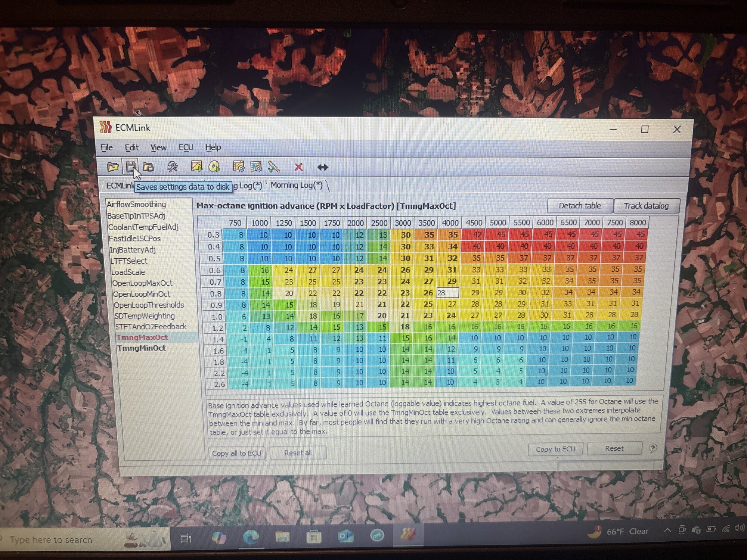
Task: Switch to the ECMLink tab
Action: pos(120,186)
